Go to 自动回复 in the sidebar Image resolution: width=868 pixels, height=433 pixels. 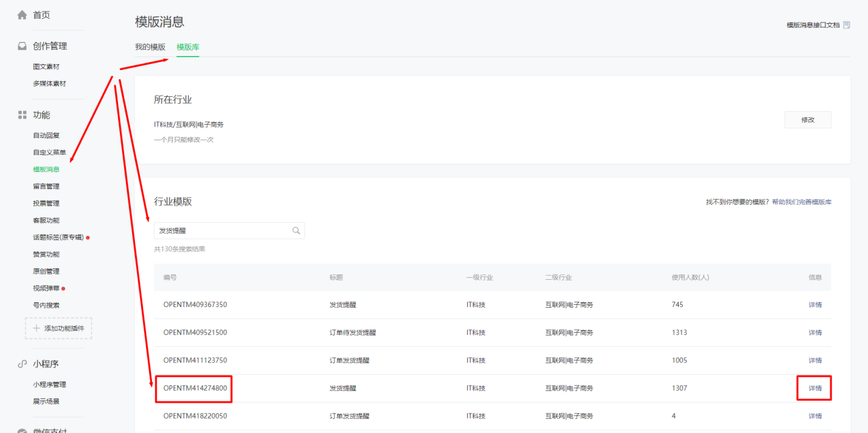tap(46, 136)
